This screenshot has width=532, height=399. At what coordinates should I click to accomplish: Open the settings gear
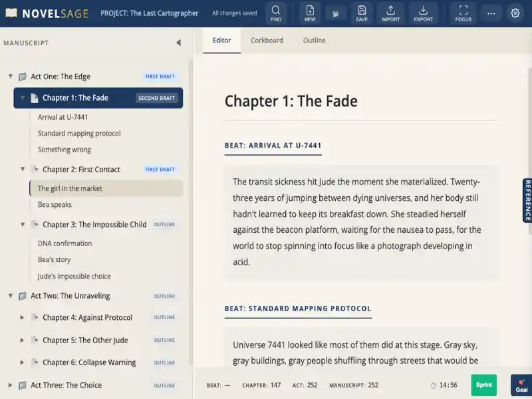pyautogui.click(x=515, y=13)
